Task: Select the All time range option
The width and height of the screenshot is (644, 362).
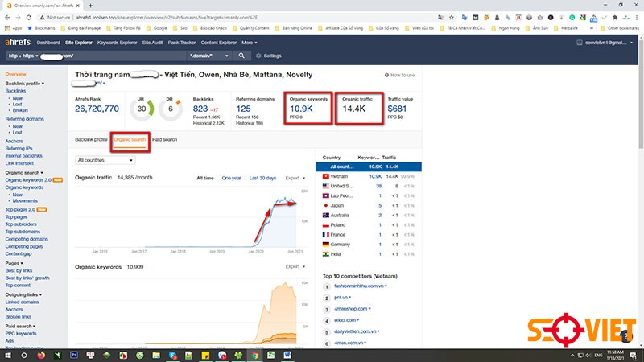Action: [x=205, y=178]
